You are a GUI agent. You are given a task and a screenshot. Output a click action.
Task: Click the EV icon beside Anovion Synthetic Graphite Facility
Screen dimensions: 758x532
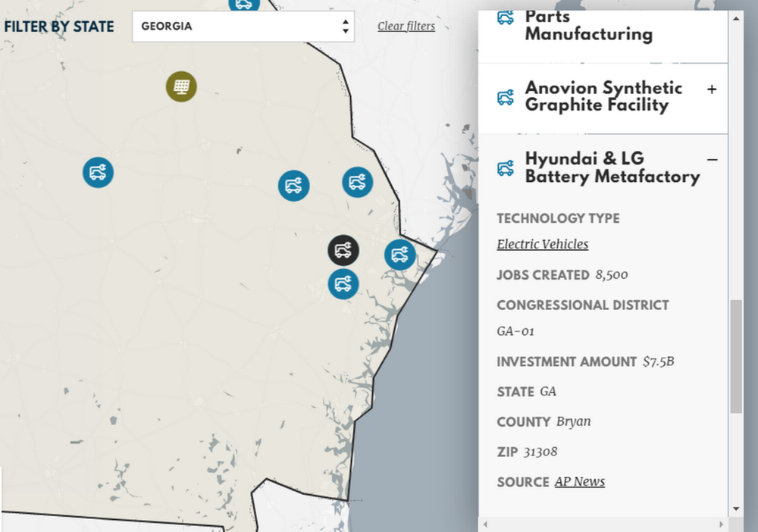tap(506, 97)
